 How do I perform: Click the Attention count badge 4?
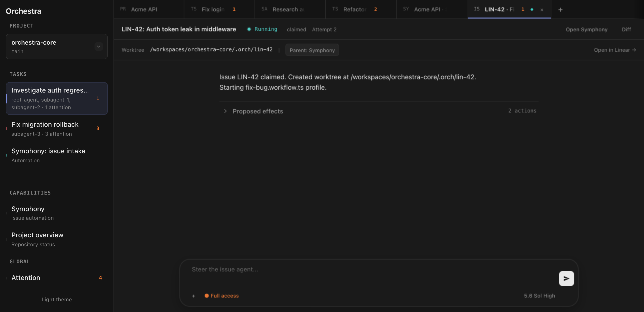click(x=100, y=278)
